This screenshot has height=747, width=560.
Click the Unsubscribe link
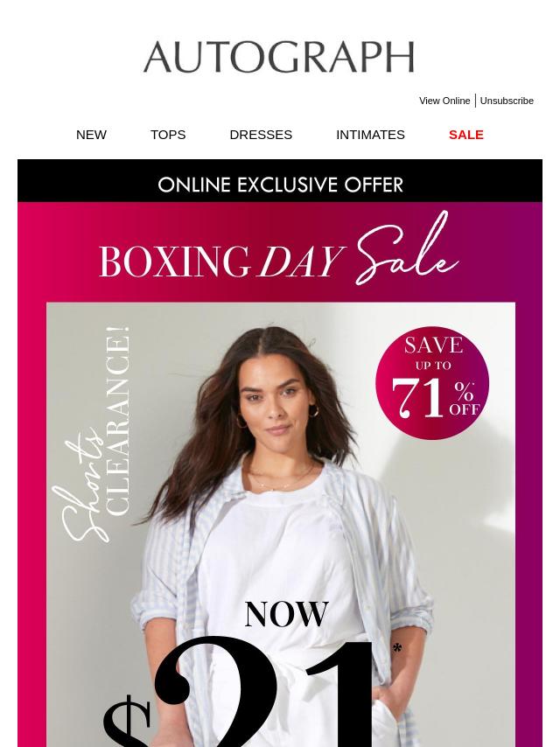coord(506,101)
